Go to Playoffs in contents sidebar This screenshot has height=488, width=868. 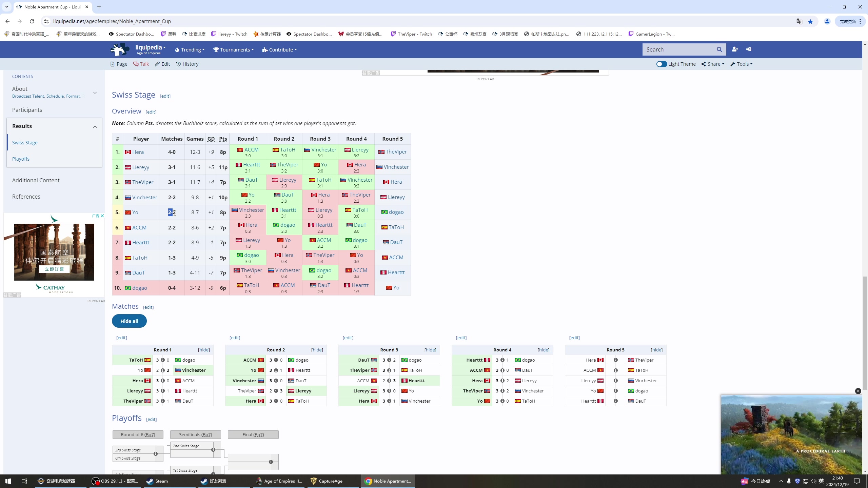coord(21,159)
